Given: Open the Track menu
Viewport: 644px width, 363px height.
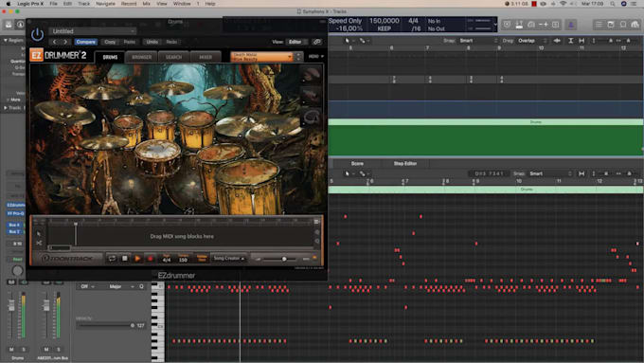Looking at the screenshot, I should point(83,4).
